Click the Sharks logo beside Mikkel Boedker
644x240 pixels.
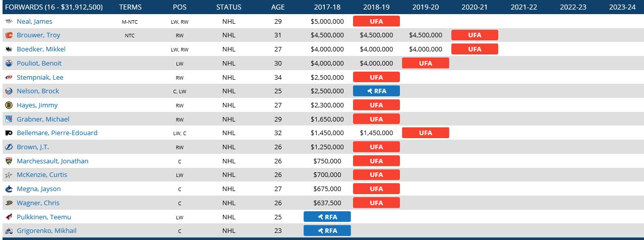click(9, 49)
